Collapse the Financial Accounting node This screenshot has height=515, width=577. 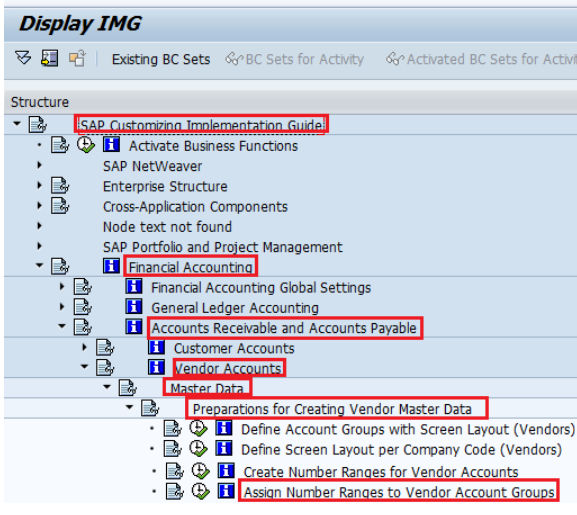(39, 266)
